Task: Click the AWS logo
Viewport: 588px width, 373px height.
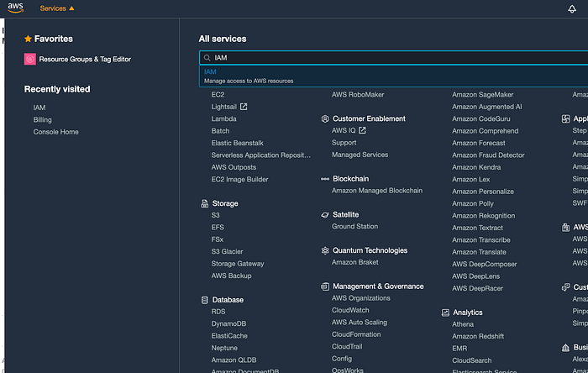Action: click(15, 8)
